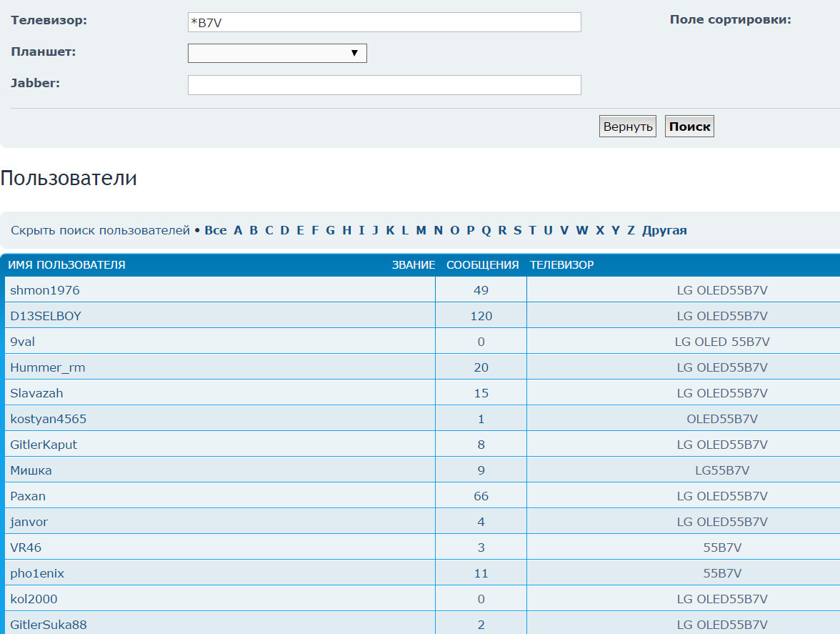Viewport: 840px width, 634px height.
Task: Sort by ИМЯ ПОЛЬЗОВАТЕЛЯ column header
Action: click(66, 265)
